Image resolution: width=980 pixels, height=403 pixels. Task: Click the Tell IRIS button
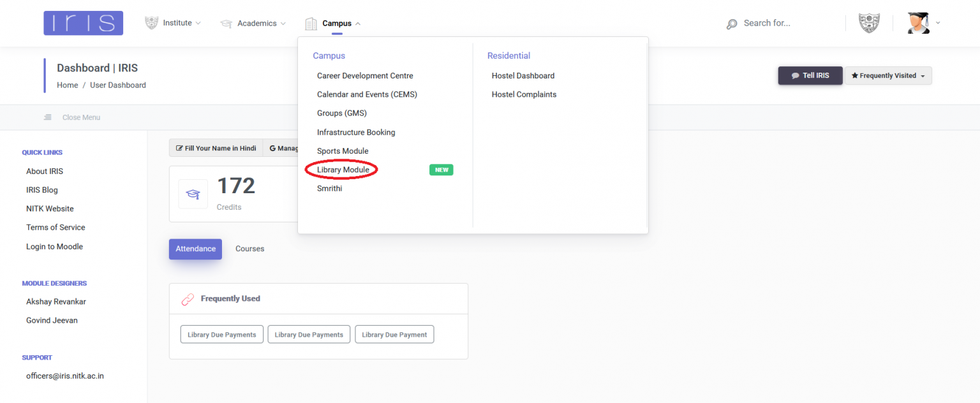coord(810,75)
